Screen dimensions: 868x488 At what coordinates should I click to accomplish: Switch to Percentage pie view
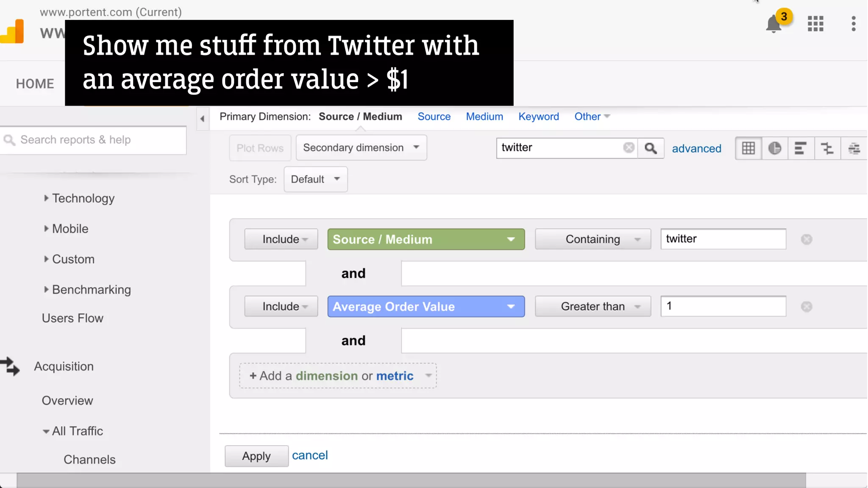coord(775,148)
